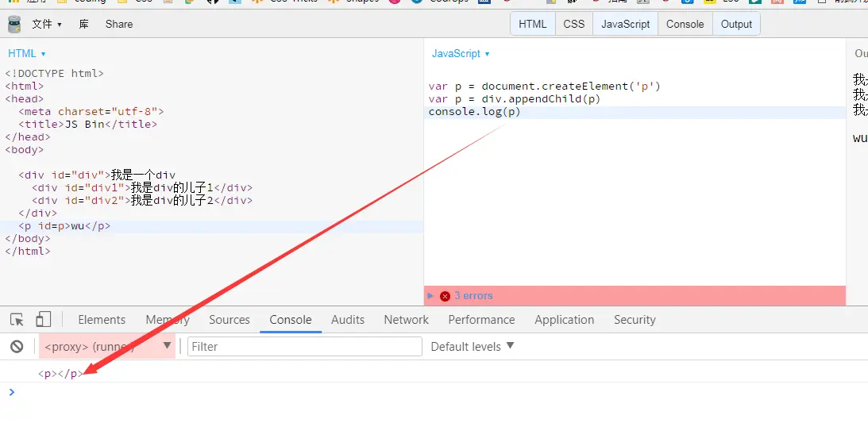This screenshot has width=868, height=423.
Task: Select the inspect element cursor icon
Action: tap(17, 320)
